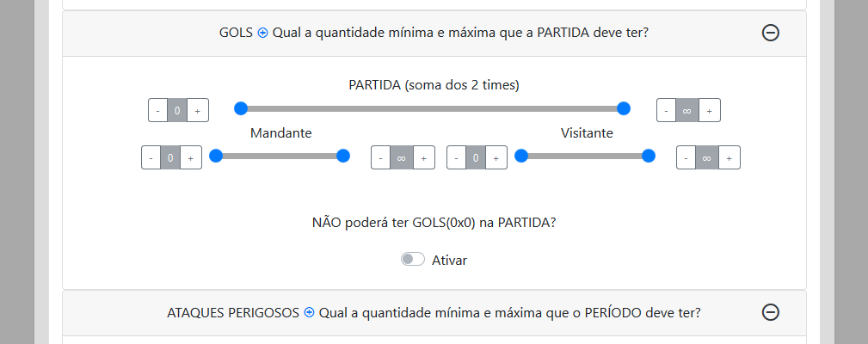Click the Visitante maximum infinity value field
The image size is (868, 344).
pyautogui.click(x=706, y=158)
